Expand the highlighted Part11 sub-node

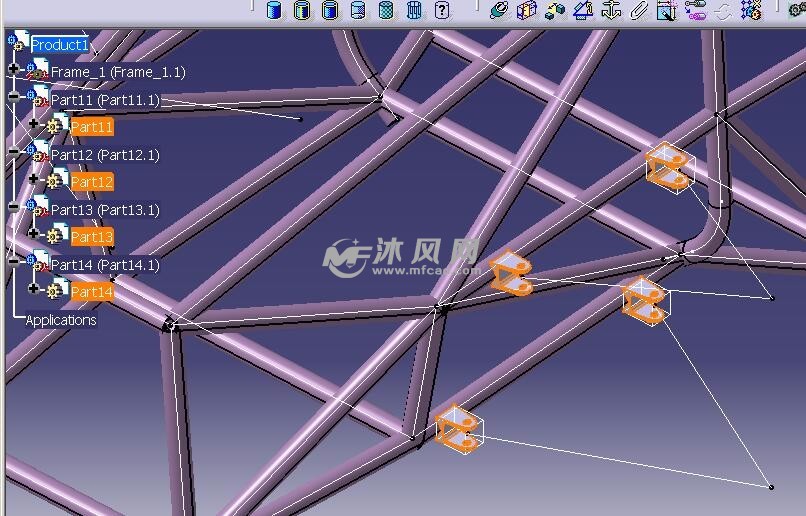click(33, 124)
